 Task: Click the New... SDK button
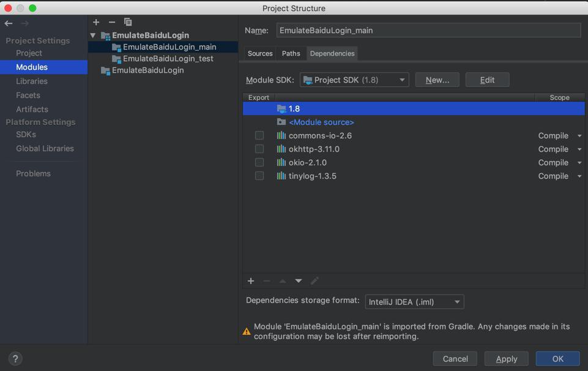[x=437, y=80]
